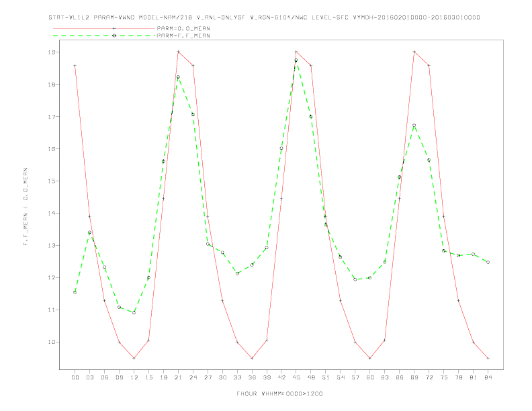The width and height of the screenshot is (532, 411).
Task: Click x-axis forecast hour label 45
Action: [x=296, y=377]
